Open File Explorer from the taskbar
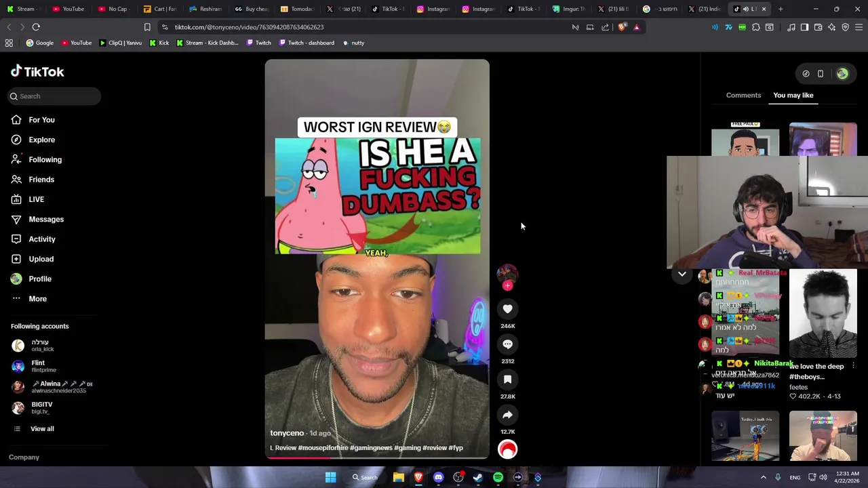868x488 pixels. pyautogui.click(x=399, y=477)
